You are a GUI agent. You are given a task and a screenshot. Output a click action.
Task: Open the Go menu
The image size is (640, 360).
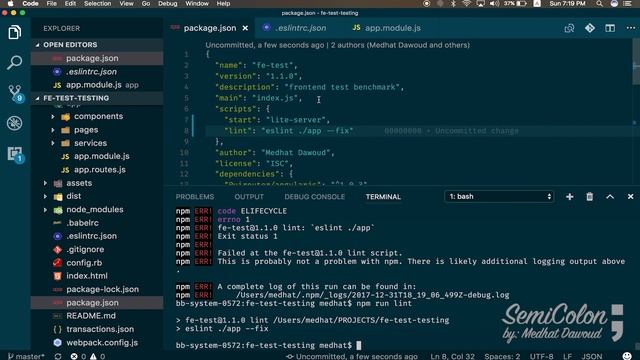[x=146, y=4]
